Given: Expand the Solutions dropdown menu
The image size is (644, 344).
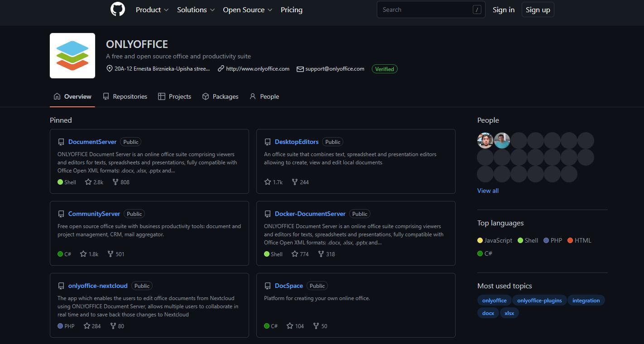Looking at the screenshot, I should tap(196, 10).
